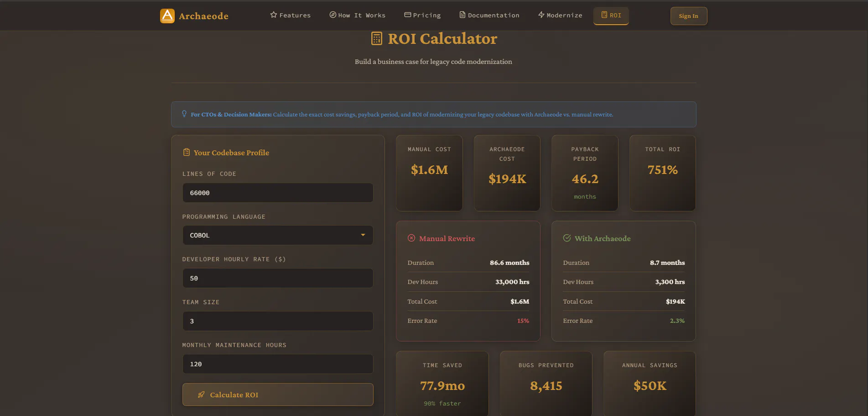Click the Manual Cost $1.6M card

pos(429,173)
